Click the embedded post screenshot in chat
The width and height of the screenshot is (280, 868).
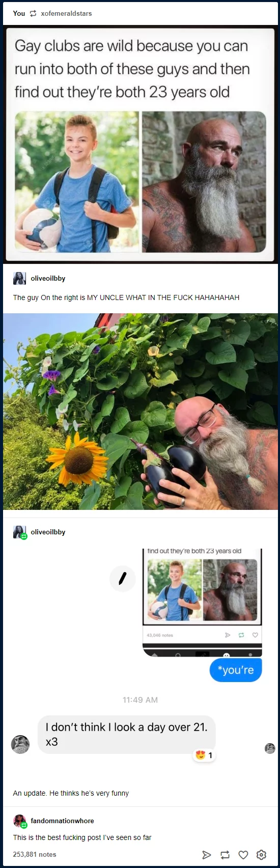pos(202,602)
